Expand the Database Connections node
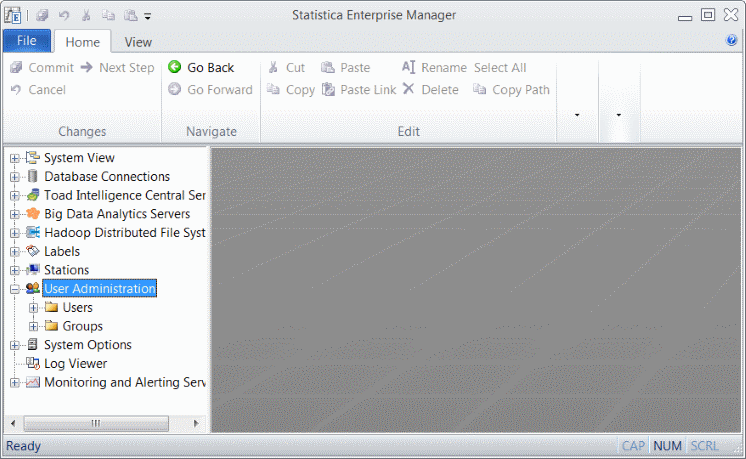The height and width of the screenshot is (459, 746). click(x=15, y=177)
